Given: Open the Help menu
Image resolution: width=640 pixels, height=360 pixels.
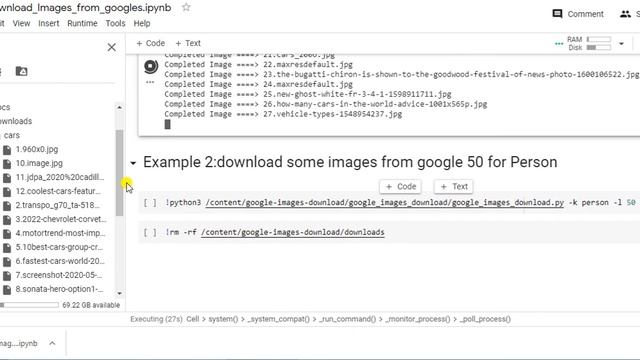Looking at the screenshot, I should tap(142, 23).
